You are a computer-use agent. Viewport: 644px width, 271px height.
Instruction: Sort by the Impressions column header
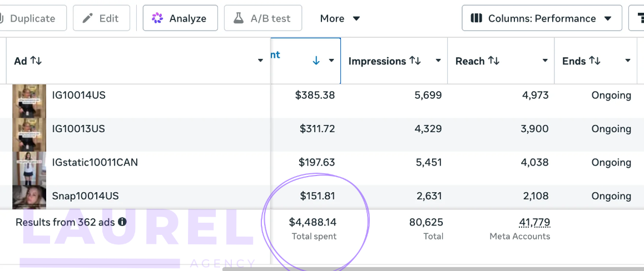[x=384, y=61]
